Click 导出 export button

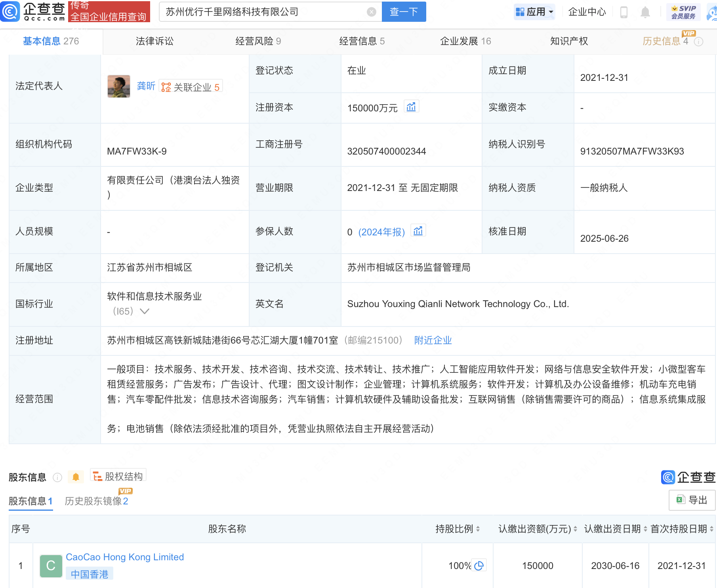click(692, 500)
